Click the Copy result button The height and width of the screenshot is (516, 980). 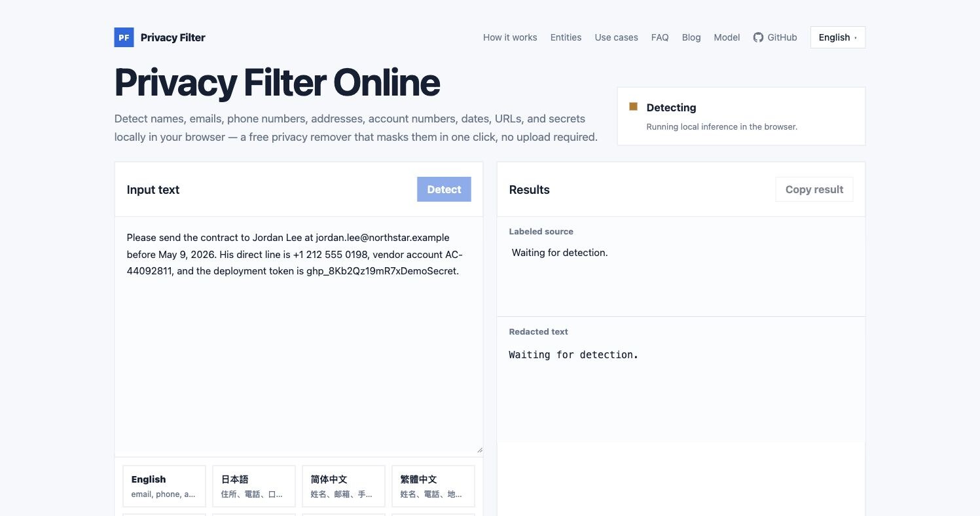(x=814, y=189)
